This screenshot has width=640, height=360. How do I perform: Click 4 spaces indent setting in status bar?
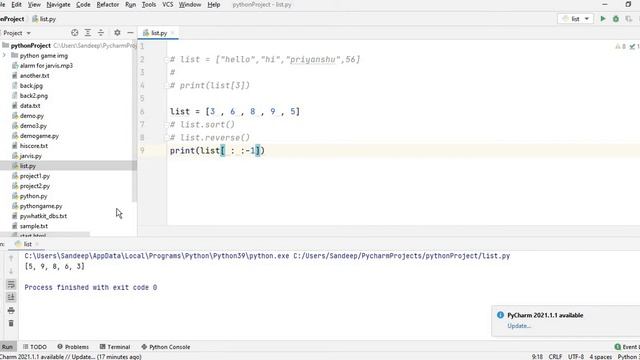point(600,357)
